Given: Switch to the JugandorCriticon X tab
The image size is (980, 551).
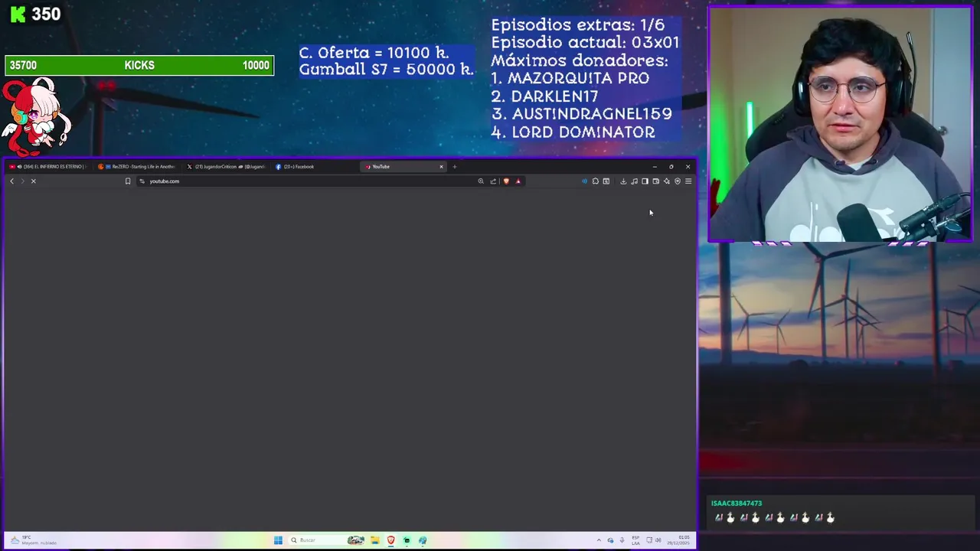Looking at the screenshot, I should click(x=227, y=167).
